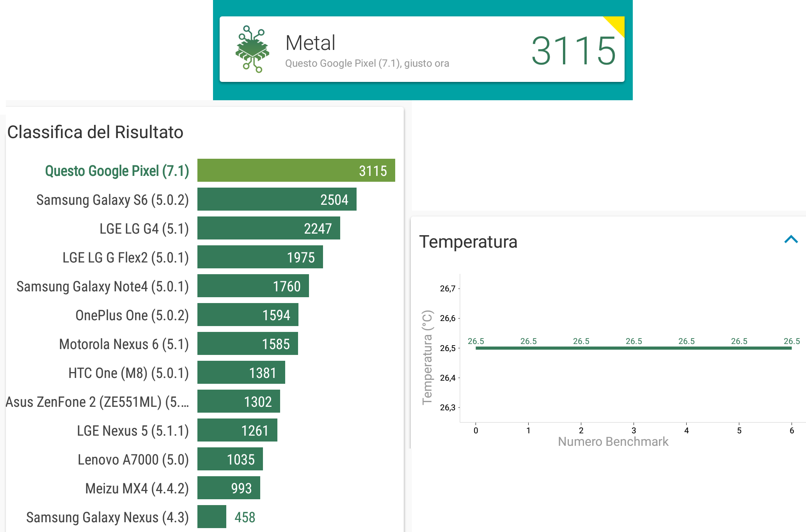The image size is (806, 532).
Task: Click the yellow corner flag on Metal card
Action: [616, 24]
